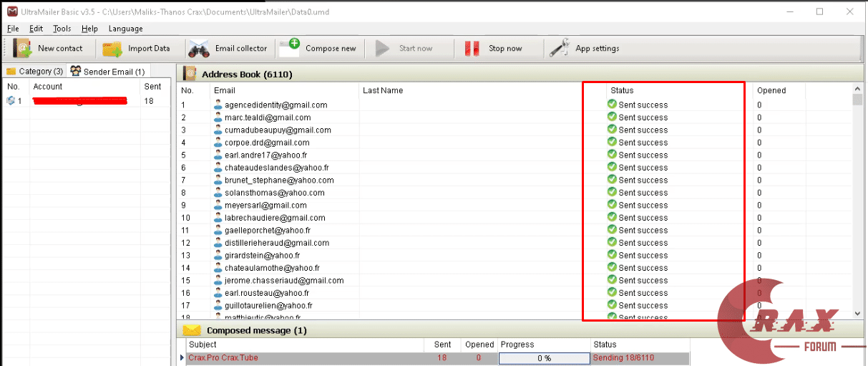868x366 pixels.
Task: Select contact earl.rousteau@yahoo.fr
Action: [267, 293]
